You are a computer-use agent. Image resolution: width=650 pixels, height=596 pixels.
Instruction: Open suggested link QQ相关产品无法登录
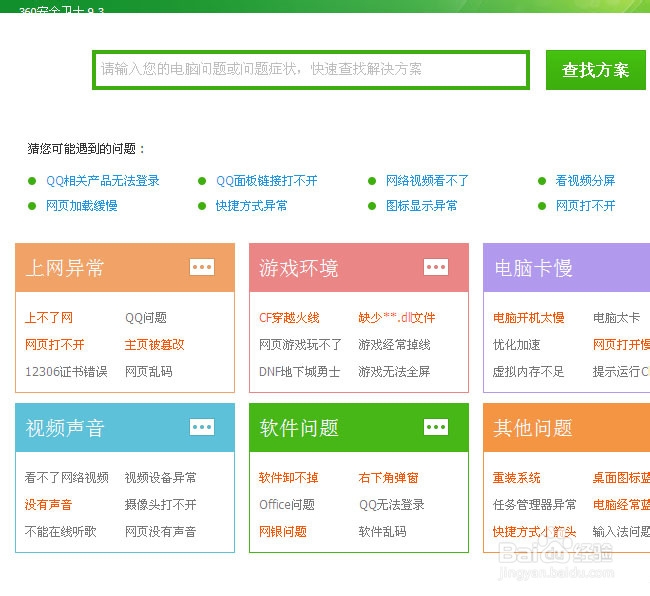pos(102,181)
